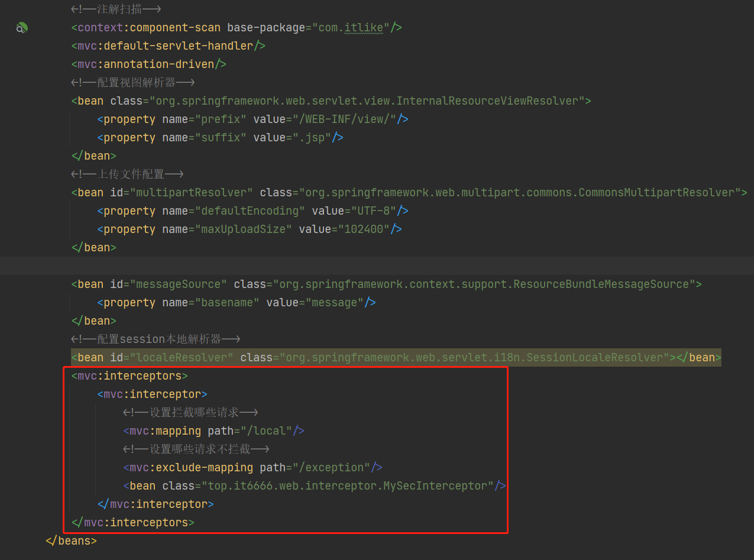
Task: Click the Spring bean gutter icon beside component-scan
Action: pyautogui.click(x=22, y=28)
